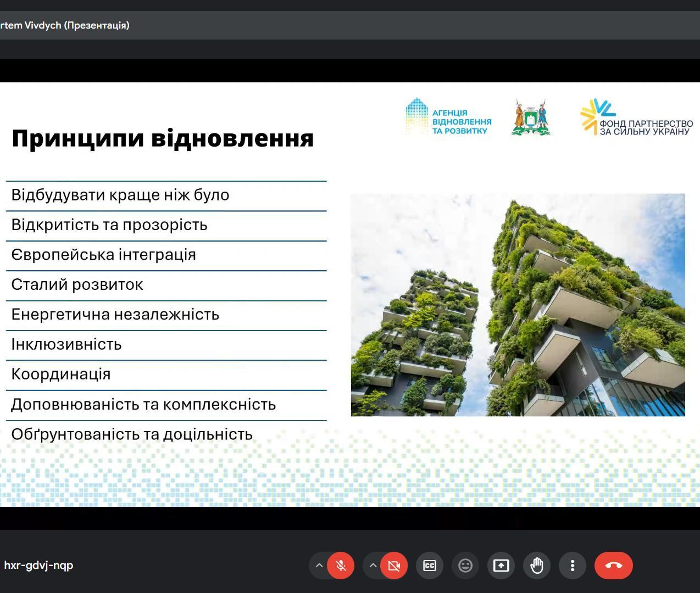Viewport: 700px width, 593px height.
Task: Unmute the microphone
Action: click(341, 565)
